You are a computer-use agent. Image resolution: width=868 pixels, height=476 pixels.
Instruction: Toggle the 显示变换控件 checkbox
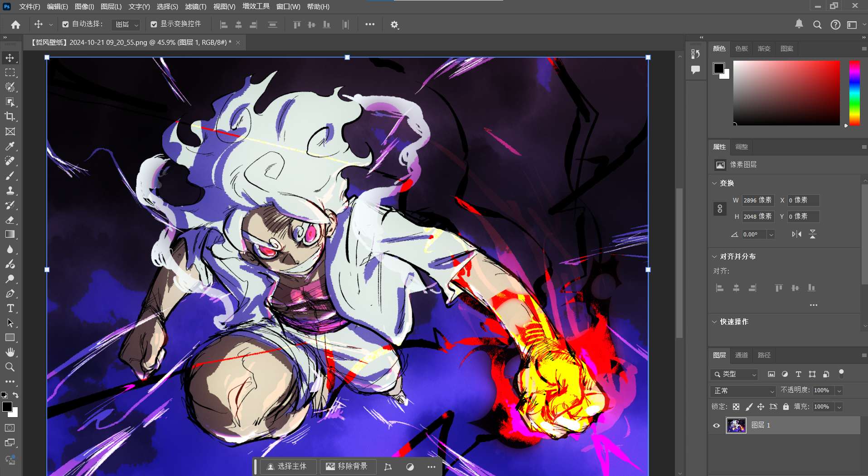tap(154, 24)
